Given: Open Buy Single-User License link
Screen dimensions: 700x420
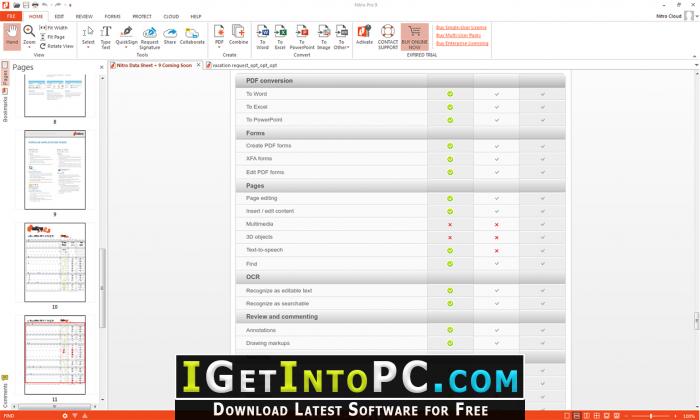Looking at the screenshot, I should pos(461,28).
